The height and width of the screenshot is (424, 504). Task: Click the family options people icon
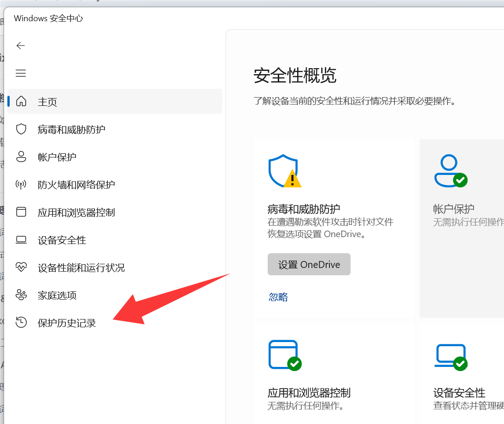click(x=21, y=295)
